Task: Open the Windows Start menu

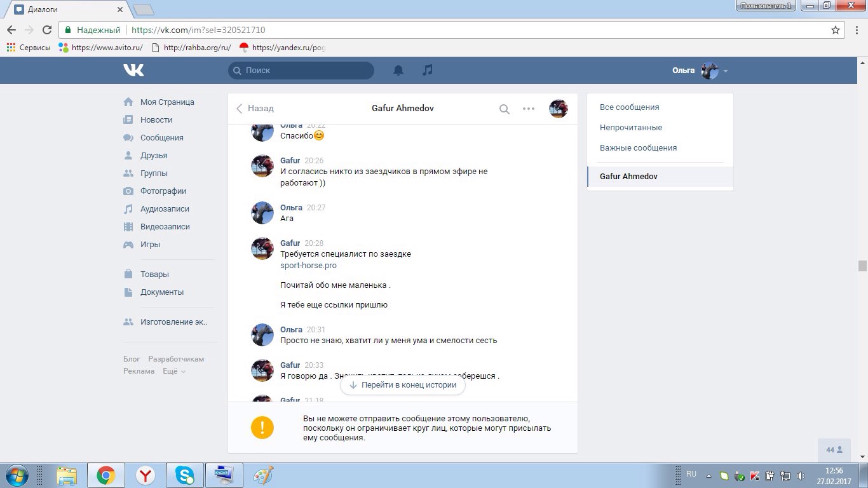Action: pyautogui.click(x=16, y=475)
